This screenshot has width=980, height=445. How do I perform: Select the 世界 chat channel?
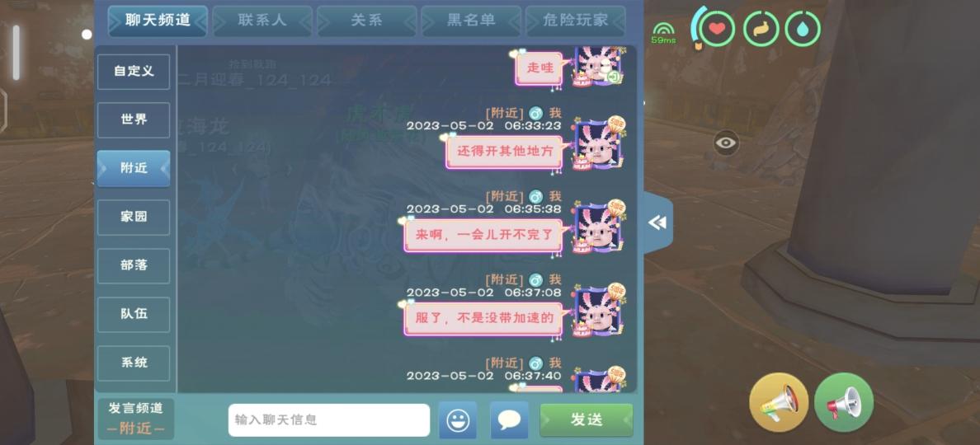pos(134,119)
